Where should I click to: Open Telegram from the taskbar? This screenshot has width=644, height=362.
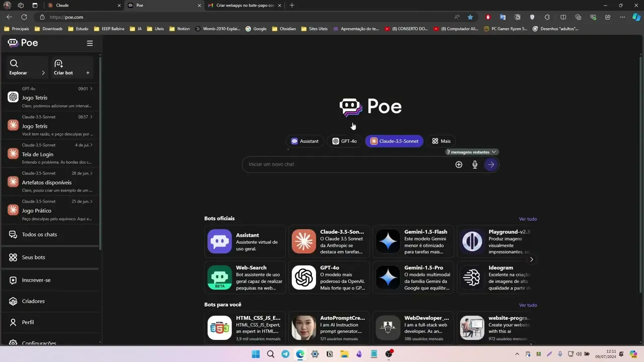(285, 354)
